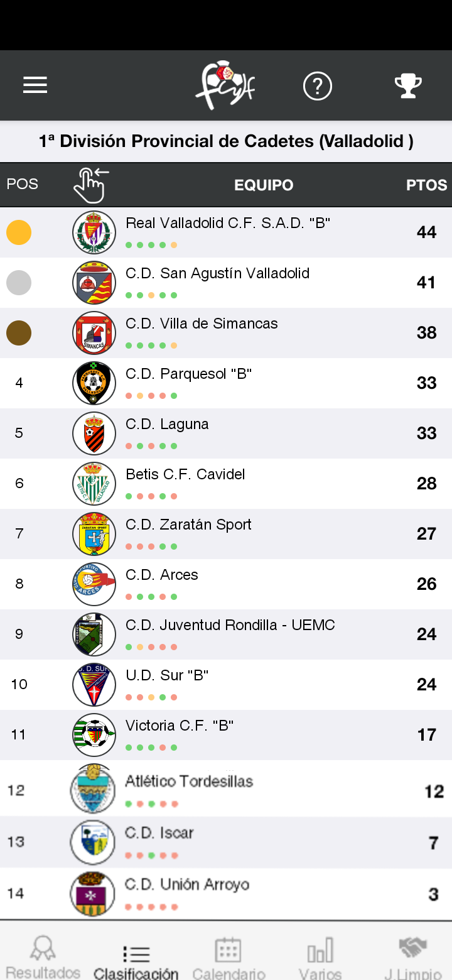Tap the Betis C.F. Cavidel crest
Viewport: 452px width, 980px height.
(94, 484)
